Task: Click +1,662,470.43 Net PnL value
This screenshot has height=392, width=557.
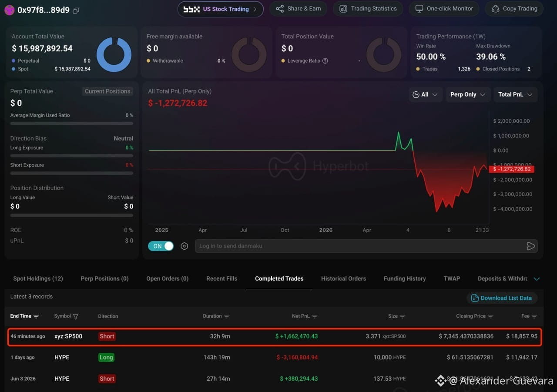Action: pyautogui.click(x=296, y=336)
